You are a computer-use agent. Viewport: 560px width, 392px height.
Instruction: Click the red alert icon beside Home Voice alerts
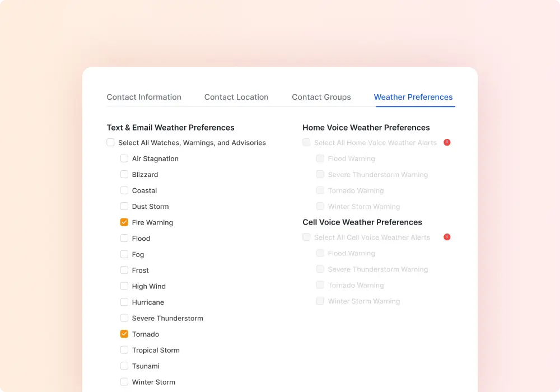(447, 142)
